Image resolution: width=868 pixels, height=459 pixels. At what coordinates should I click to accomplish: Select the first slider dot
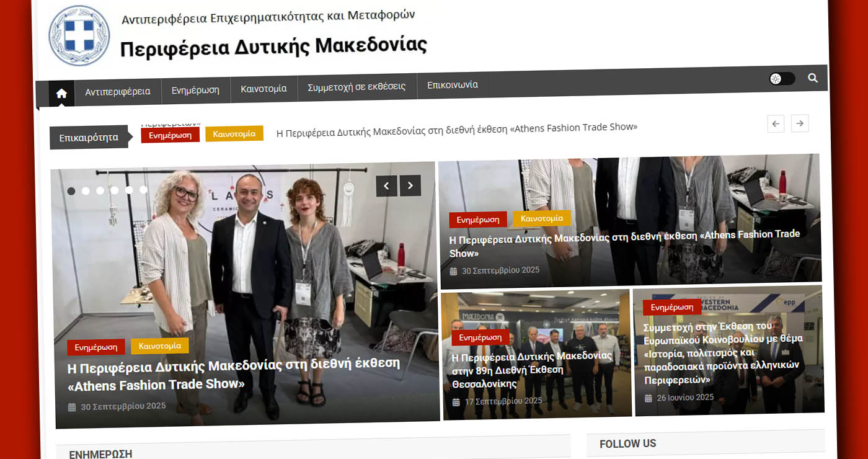pos(71,191)
